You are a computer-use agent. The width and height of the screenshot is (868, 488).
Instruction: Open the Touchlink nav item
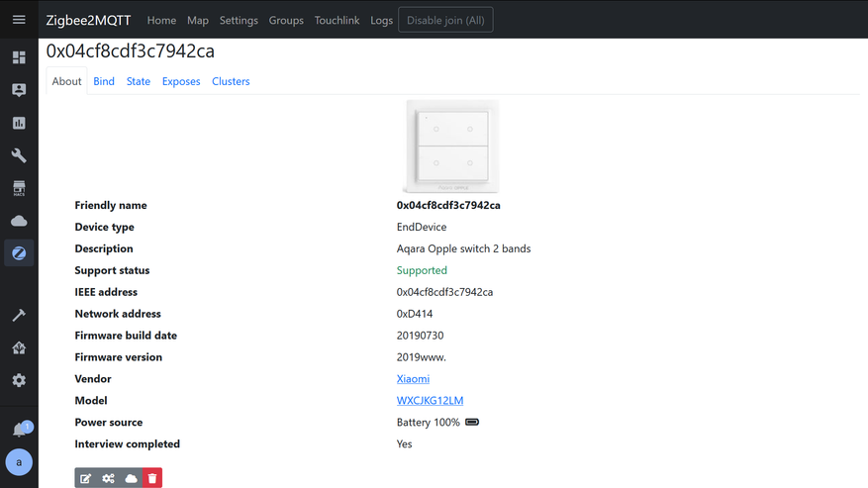point(338,20)
